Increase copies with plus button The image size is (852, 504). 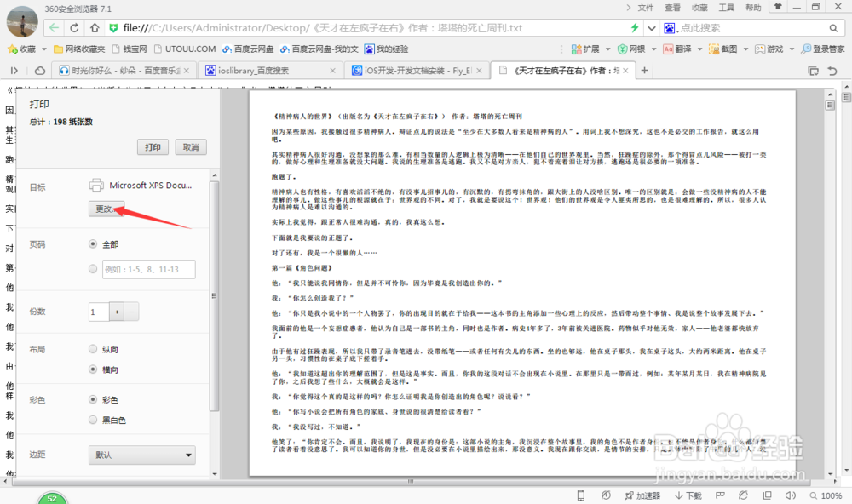pos(117,312)
